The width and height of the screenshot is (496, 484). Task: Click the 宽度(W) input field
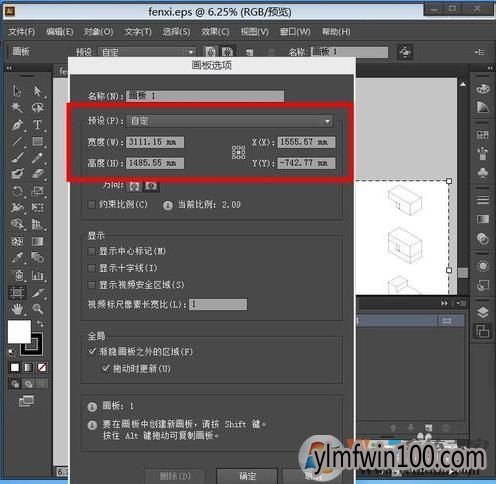[155, 142]
